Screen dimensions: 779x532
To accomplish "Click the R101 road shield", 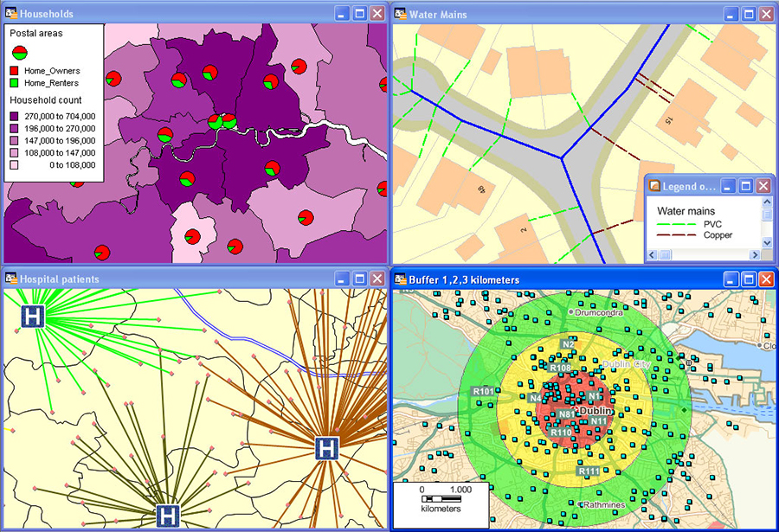I will coord(483,391).
